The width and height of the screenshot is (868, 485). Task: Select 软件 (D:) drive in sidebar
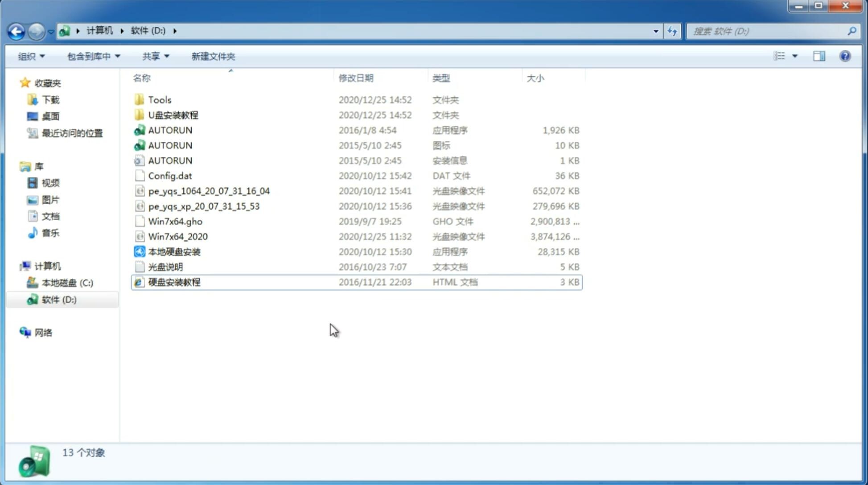click(58, 299)
